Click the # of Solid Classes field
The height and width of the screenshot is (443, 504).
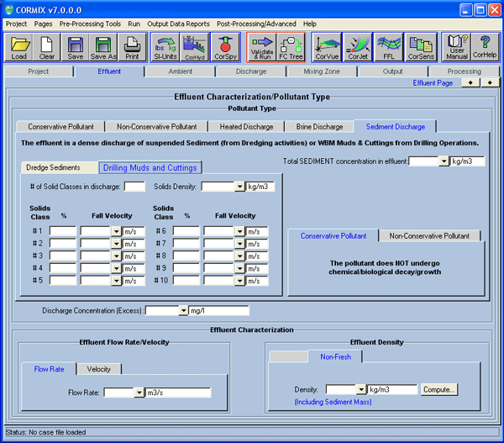pos(134,187)
